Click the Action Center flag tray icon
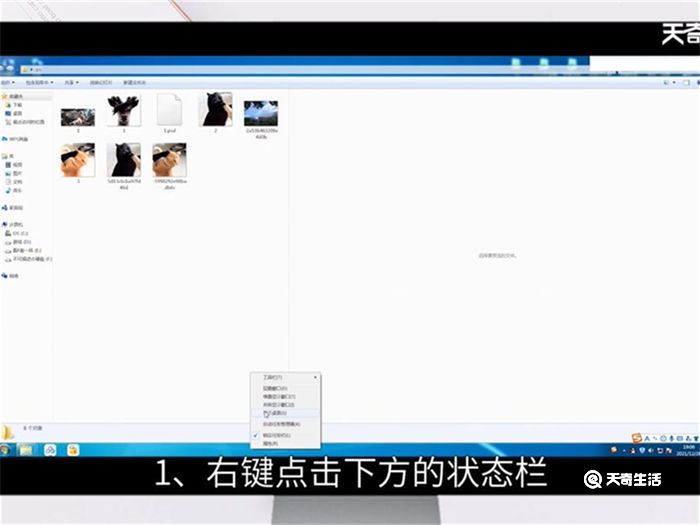 coord(669,451)
